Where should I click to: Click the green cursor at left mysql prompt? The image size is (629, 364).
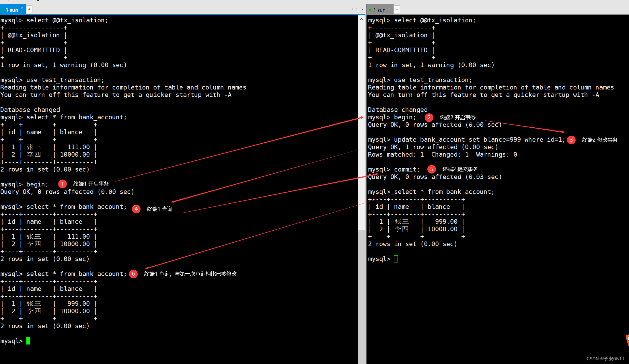(x=28, y=341)
